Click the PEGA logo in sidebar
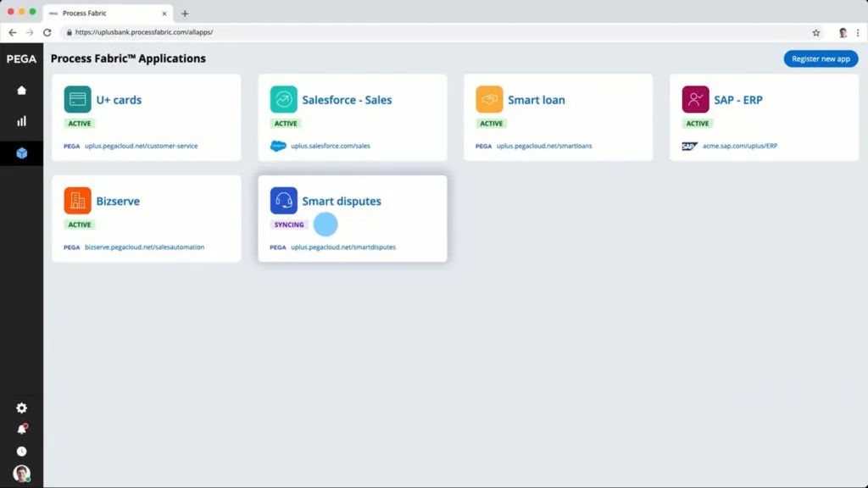The width and height of the screenshot is (868, 488). 21,59
